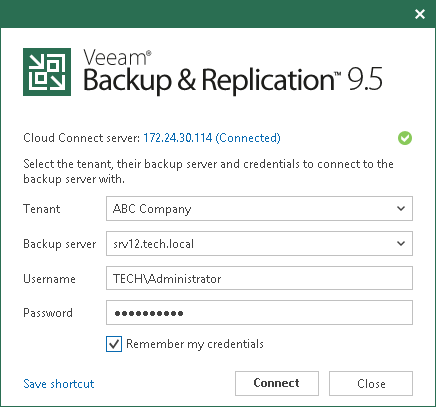The height and width of the screenshot is (407, 436).
Task: Select the srv12.tech.local backup server combo box
Action: coord(259,244)
